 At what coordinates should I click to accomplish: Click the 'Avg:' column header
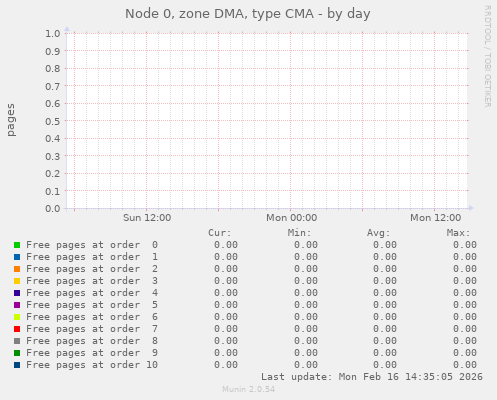pos(379,233)
